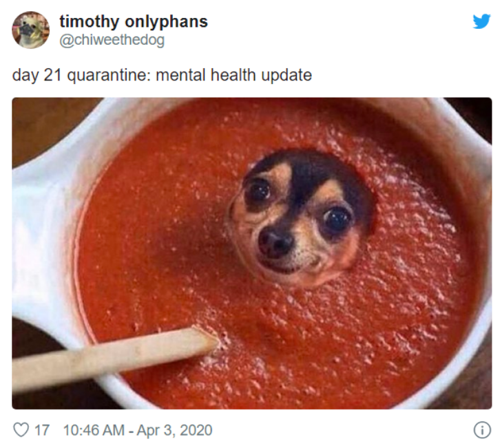
Task: Select the tweet text about day 21 quarantine
Action: click(x=162, y=76)
